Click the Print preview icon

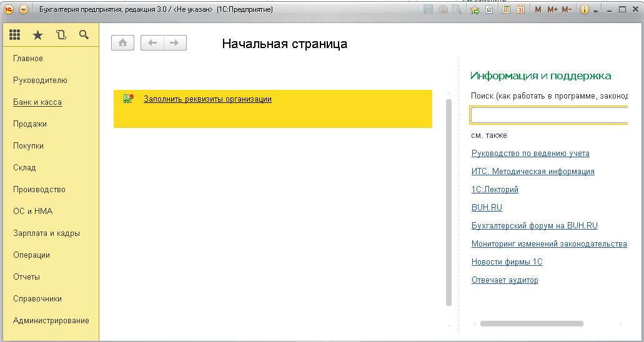point(457,9)
